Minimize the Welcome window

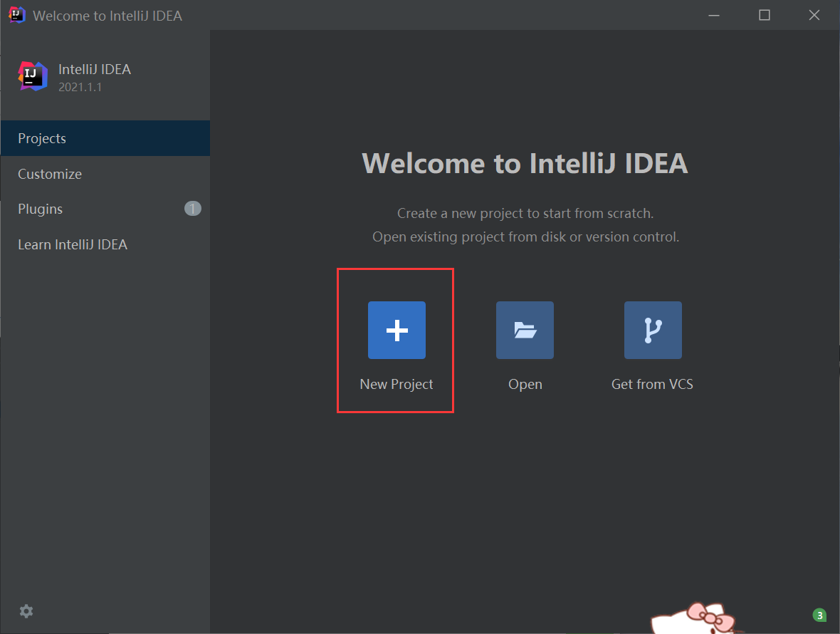(x=714, y=15)
